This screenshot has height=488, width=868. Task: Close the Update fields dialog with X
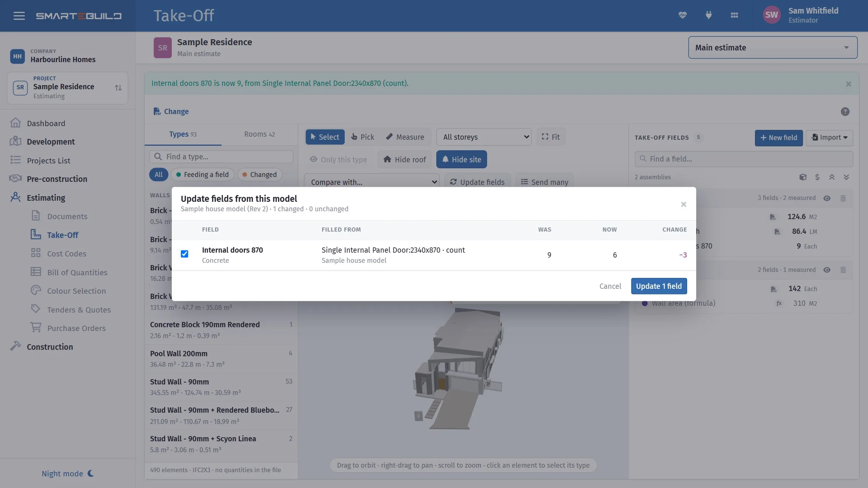tap(683, 204)
